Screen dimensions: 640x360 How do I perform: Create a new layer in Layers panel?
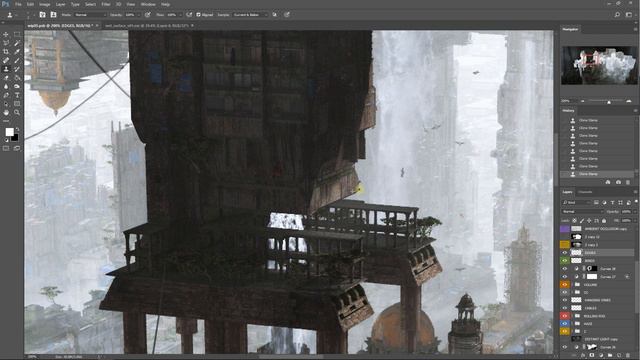point(619,355)
